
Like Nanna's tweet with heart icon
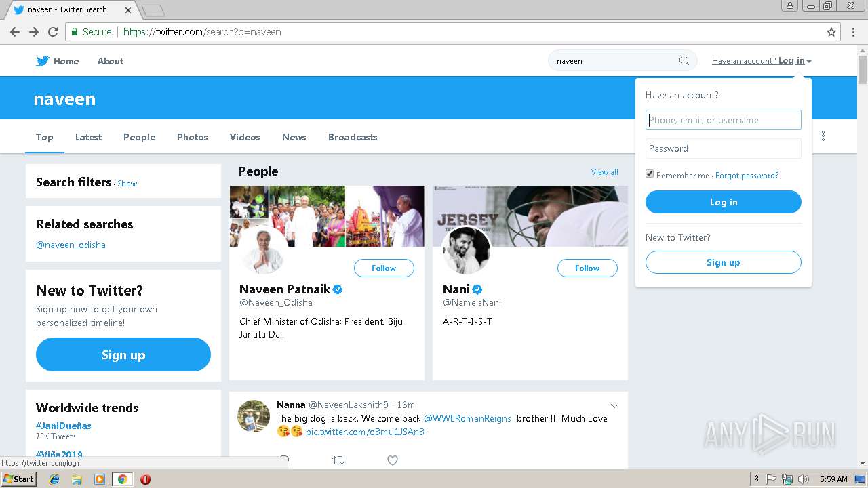tap(392, 460)
